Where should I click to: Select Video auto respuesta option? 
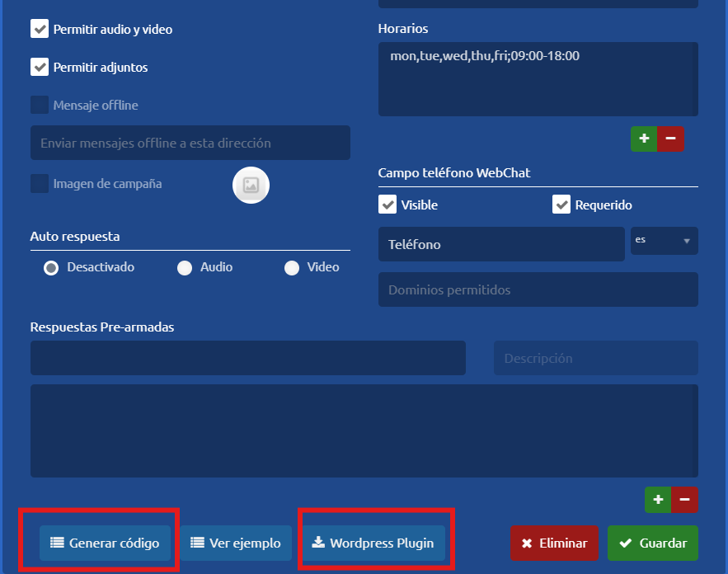click(x=292, y=268)
